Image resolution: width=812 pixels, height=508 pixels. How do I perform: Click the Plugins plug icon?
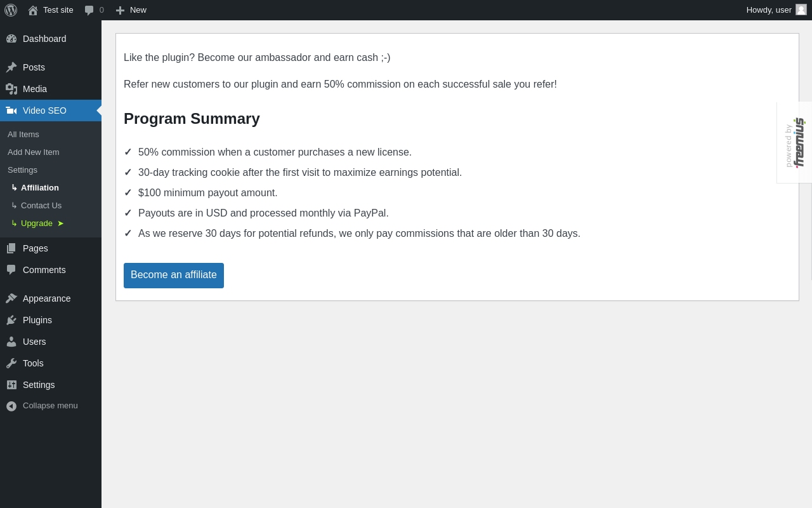11,320
